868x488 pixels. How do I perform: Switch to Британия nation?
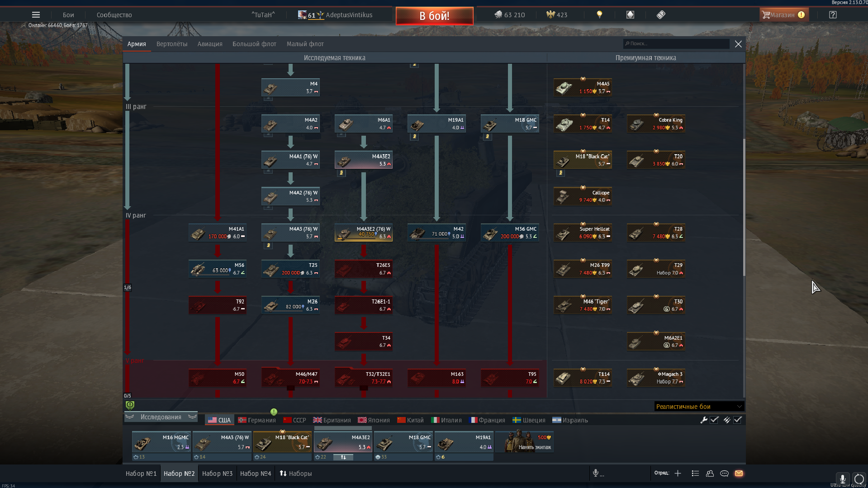coord(332,420)
